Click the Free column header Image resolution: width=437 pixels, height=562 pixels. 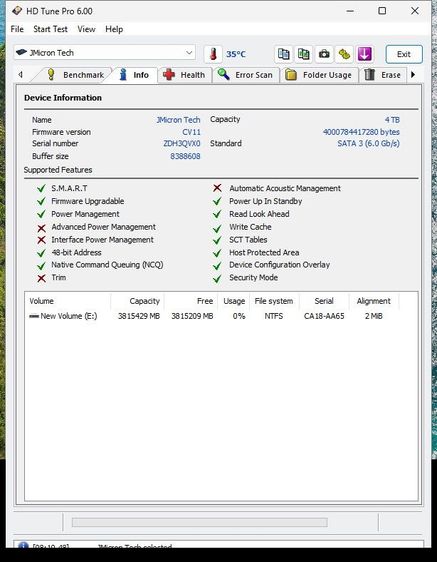coord(191,301)
